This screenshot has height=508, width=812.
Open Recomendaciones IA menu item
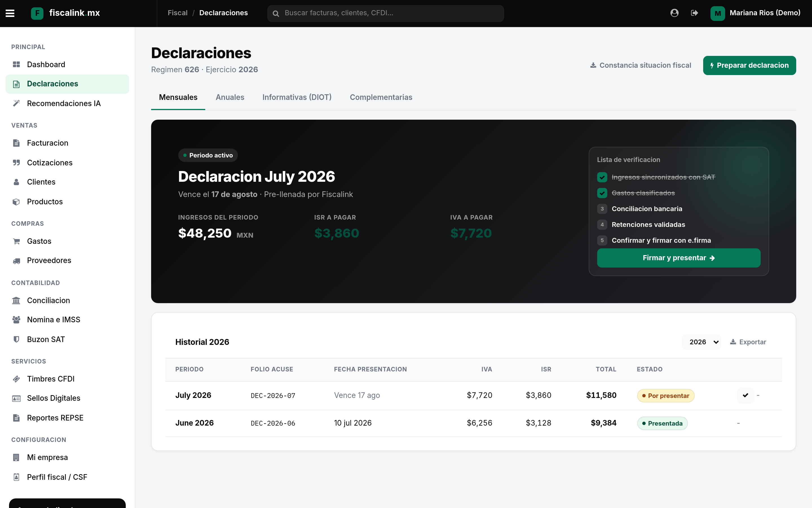pyautogui.click(x=67, y=104)
